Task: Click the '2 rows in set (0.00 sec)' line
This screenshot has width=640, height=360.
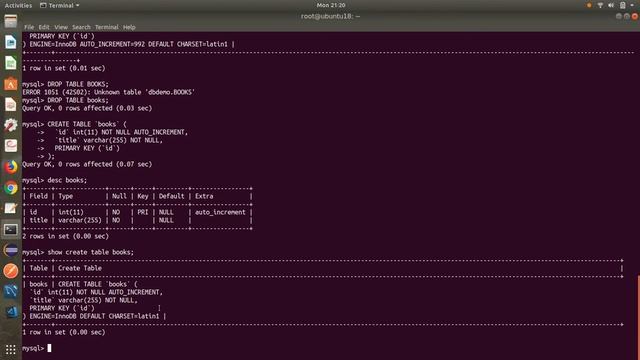Action: click(x=65, y=236)
